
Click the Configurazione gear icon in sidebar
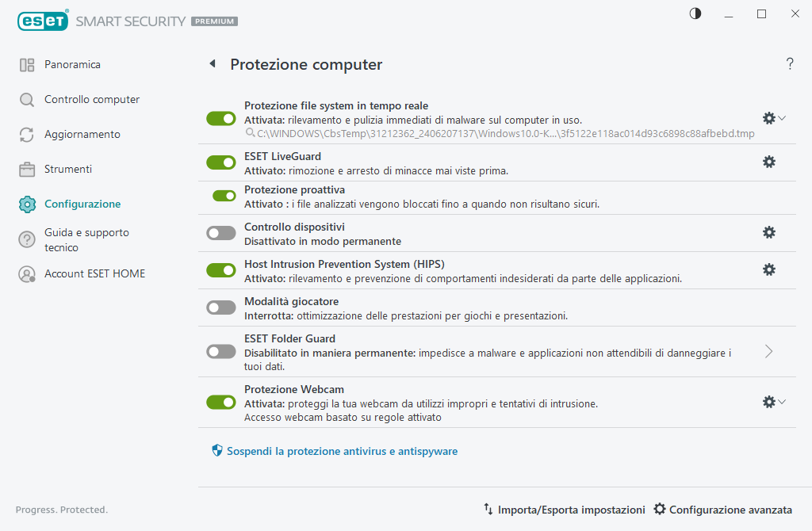(x=27, y=204)
